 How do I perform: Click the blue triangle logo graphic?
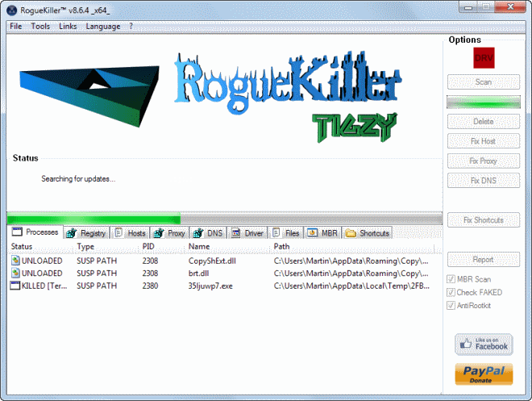point(89,96)
